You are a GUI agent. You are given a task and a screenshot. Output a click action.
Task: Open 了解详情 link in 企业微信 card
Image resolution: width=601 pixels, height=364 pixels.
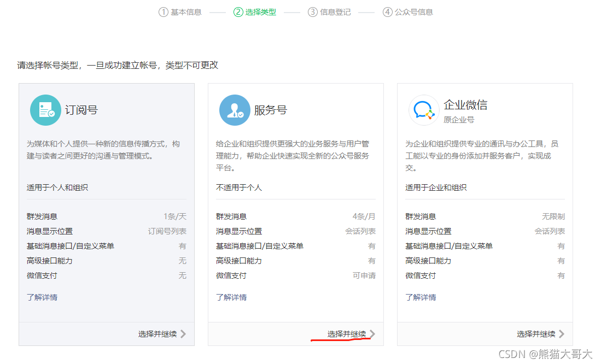[421, 297]
